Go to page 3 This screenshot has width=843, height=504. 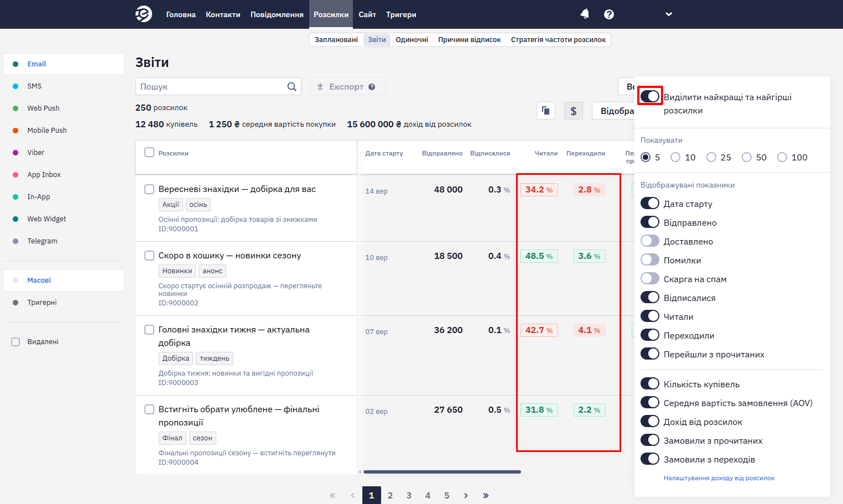click(x=409, y=496)
